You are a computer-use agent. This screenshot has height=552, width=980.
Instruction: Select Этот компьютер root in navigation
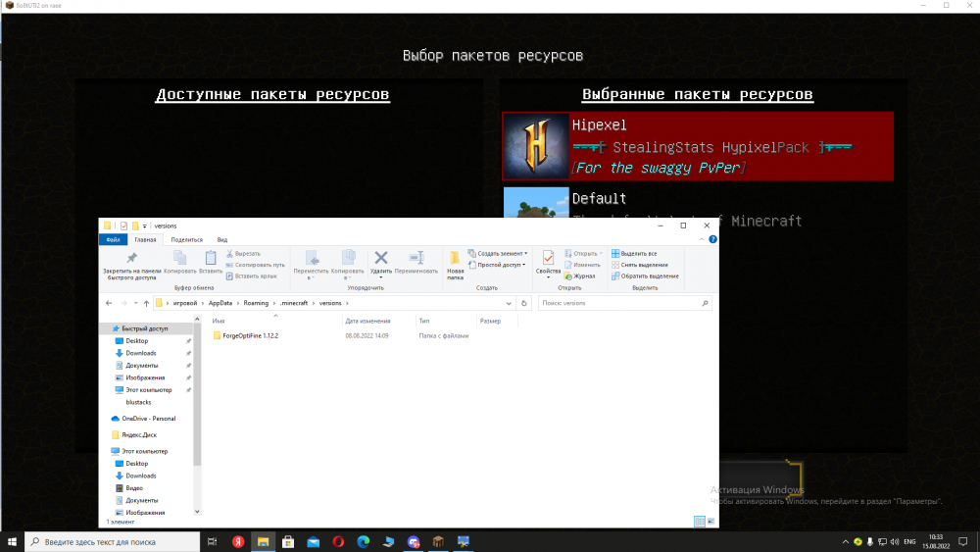click(x=144, y=451)
